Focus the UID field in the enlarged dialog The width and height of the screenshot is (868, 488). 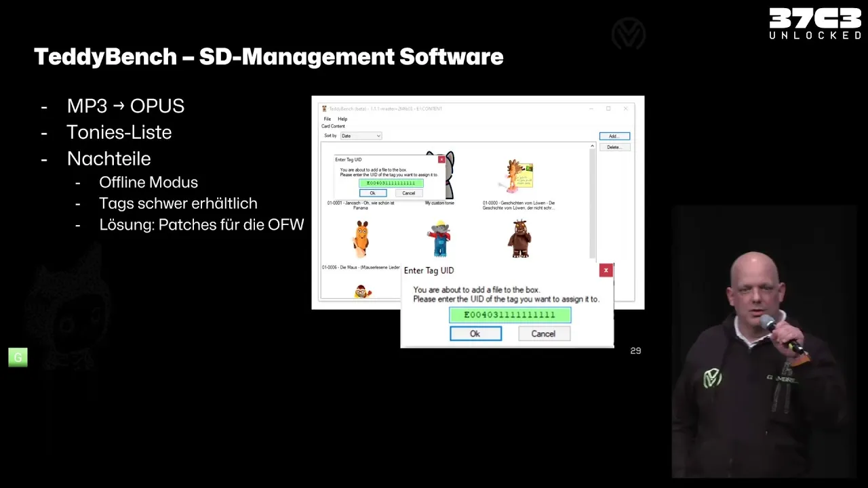510,314
